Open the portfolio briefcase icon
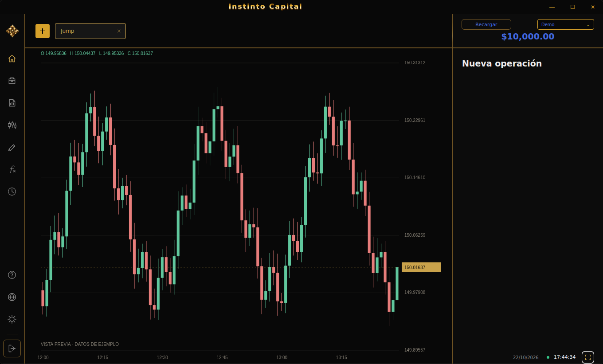This screenshot has width=603, height=364. click(x=12, y=81)
